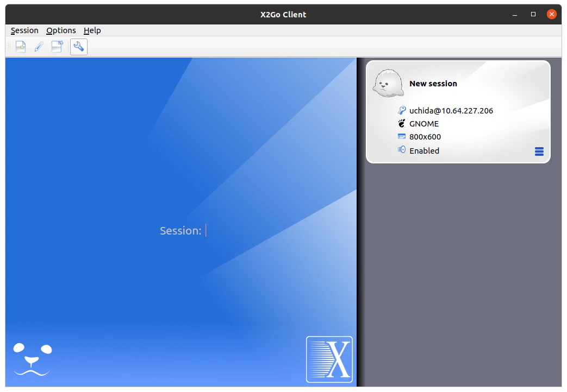Click the key icon next to the server address
The width and height of the screenshot is (567, 392).
pyautogui.click(x=401, y=110)
